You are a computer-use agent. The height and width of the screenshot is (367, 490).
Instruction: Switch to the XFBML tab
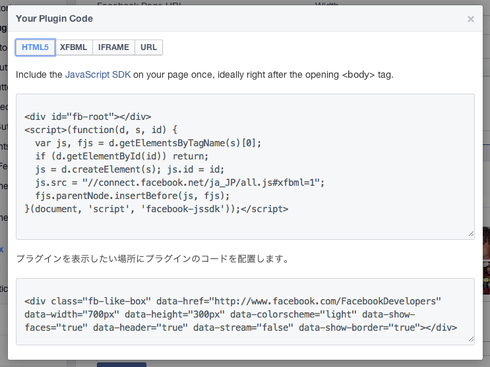tap(73, 47)
